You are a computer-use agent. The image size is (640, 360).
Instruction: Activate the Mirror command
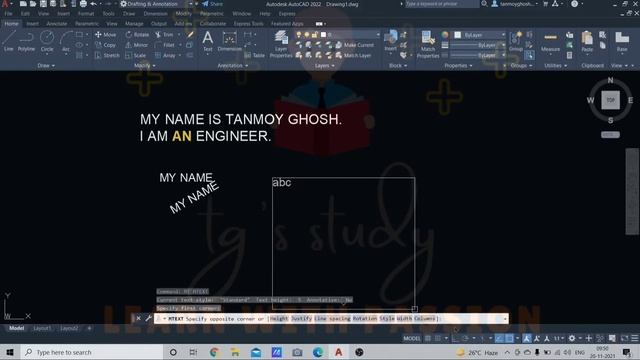click(137, 45)
